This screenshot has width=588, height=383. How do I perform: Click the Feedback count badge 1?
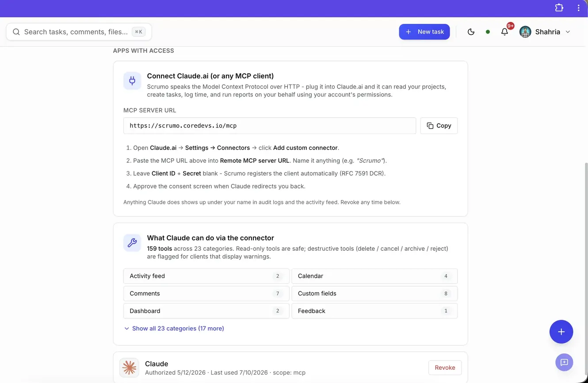[x=446, y=311]
